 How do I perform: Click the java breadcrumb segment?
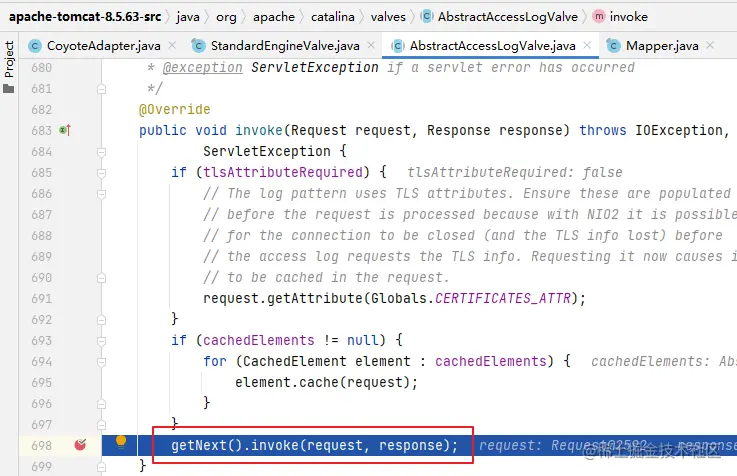(188, 17)
